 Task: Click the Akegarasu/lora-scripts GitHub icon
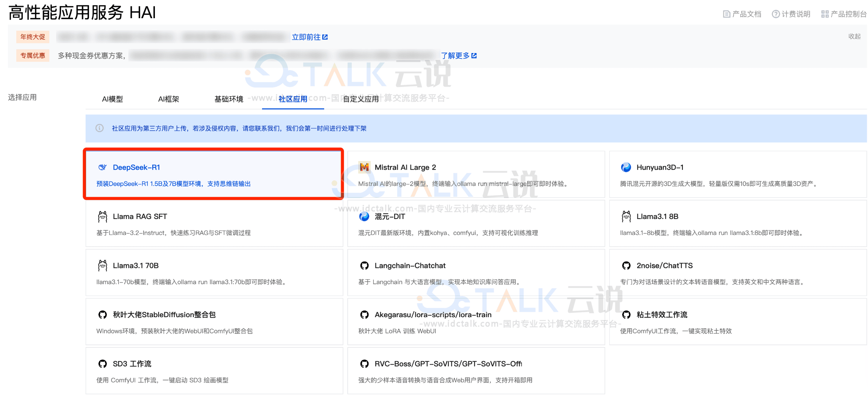[x=364, y=315]
